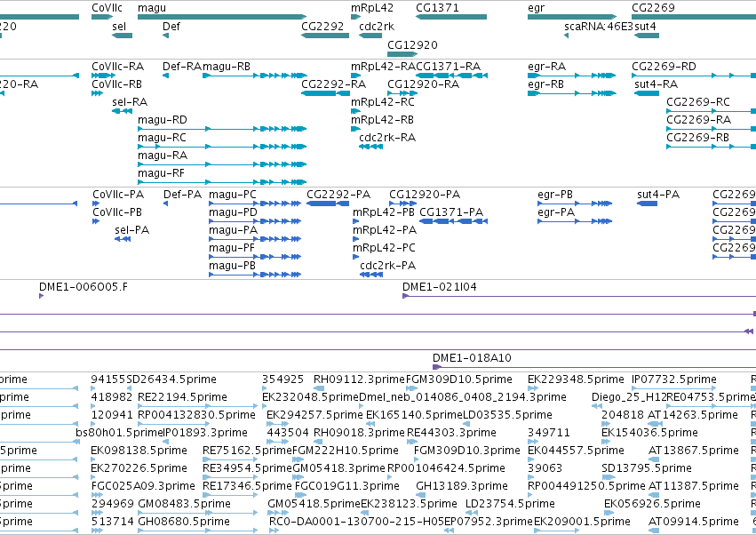Click protein CG2292-PA

(x=338, y=195)
